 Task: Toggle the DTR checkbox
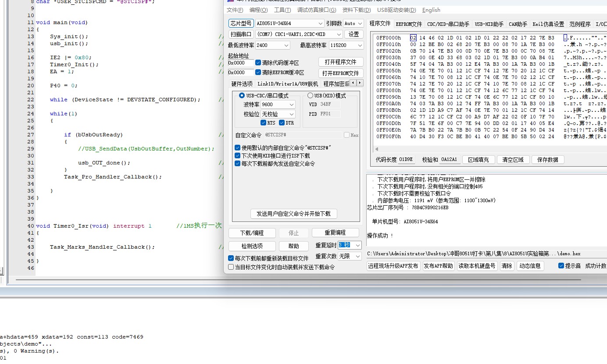(x=282, y=123)
